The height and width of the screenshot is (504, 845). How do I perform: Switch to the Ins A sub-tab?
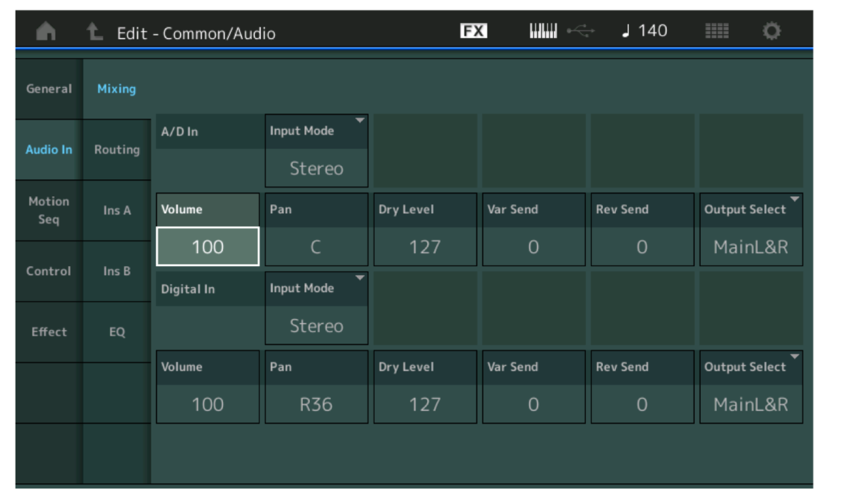pos(117,211)
